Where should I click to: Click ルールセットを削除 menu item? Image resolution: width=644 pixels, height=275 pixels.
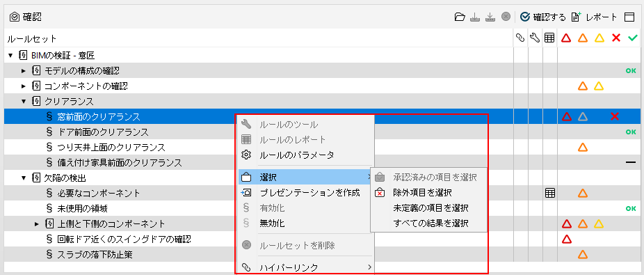click(x=306, y=246)
